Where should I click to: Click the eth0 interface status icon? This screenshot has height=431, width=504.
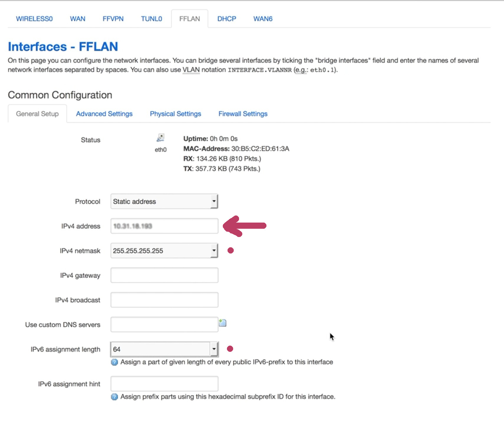tap(160, 138)
